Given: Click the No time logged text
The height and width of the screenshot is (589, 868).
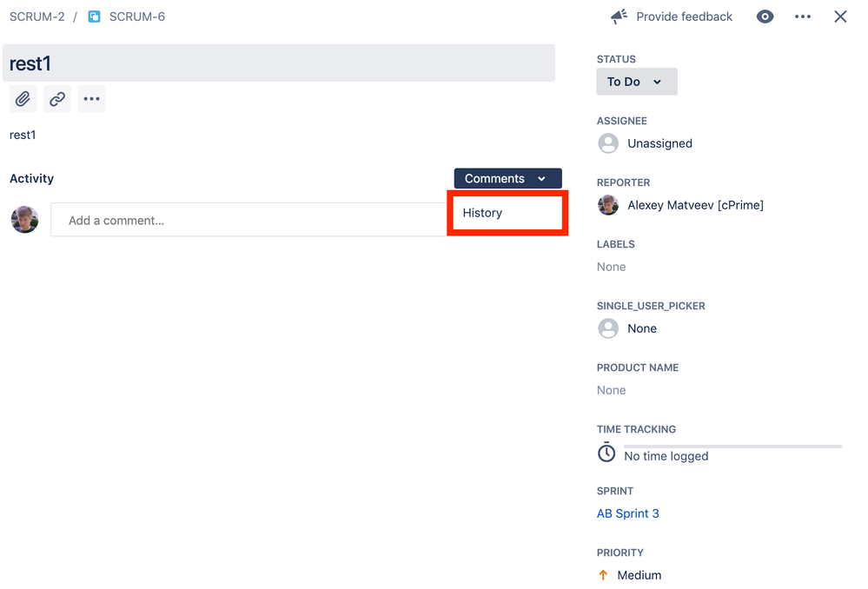Looking at the screenshot, I should (x=666, y=456).
